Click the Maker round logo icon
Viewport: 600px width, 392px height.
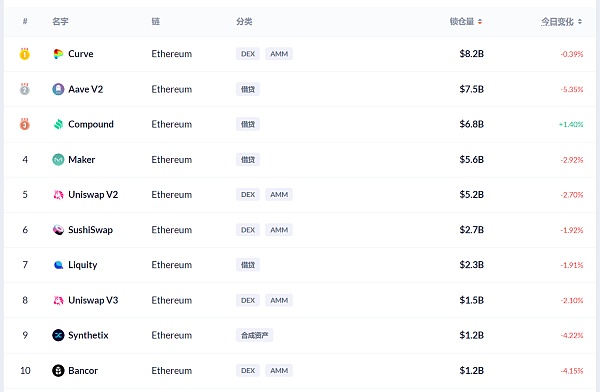pyautogui.click(x=58, y=159)
